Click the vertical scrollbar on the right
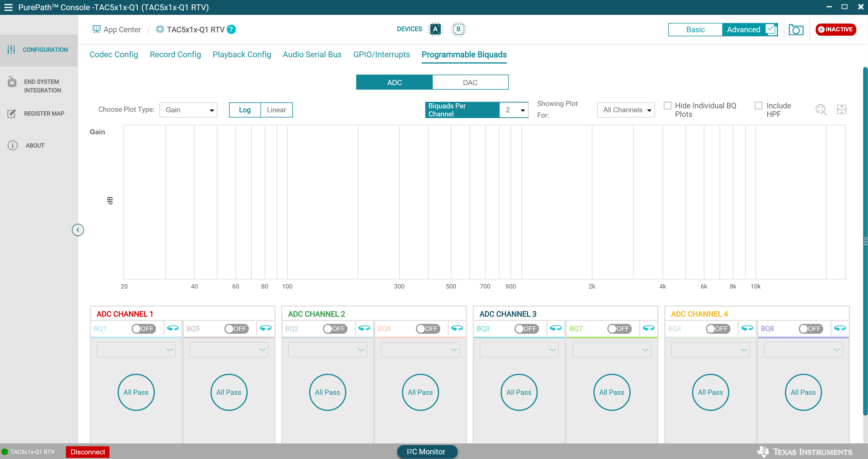 [x=865, y=241]
